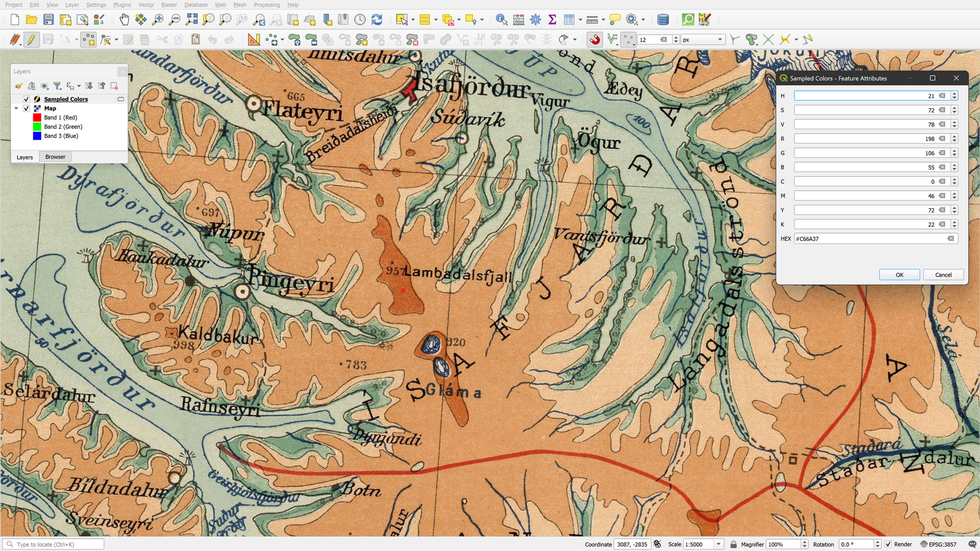This screenshot has width=980, height=551.
Task: Toggle extents display next to Coordinate
Action: (657, 544)
